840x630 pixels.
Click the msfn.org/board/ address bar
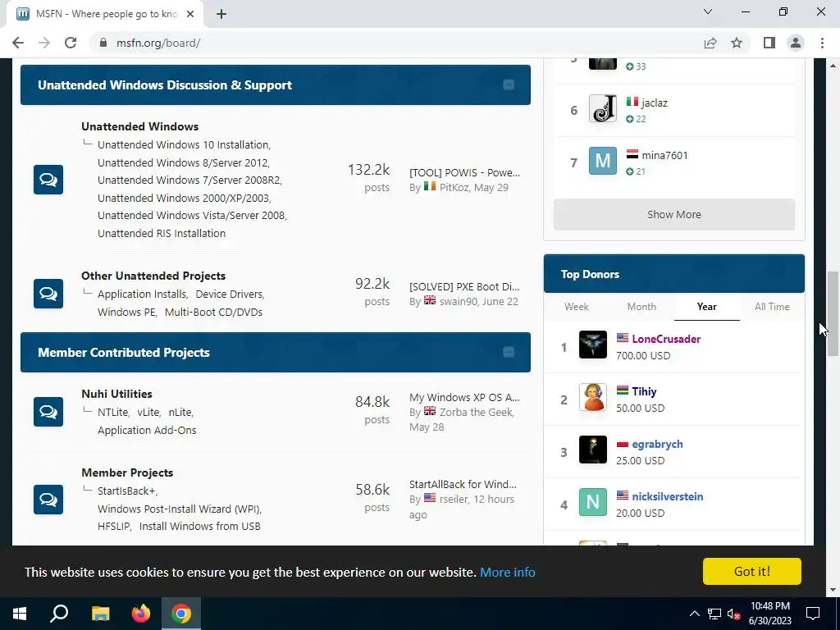point(396,43)
